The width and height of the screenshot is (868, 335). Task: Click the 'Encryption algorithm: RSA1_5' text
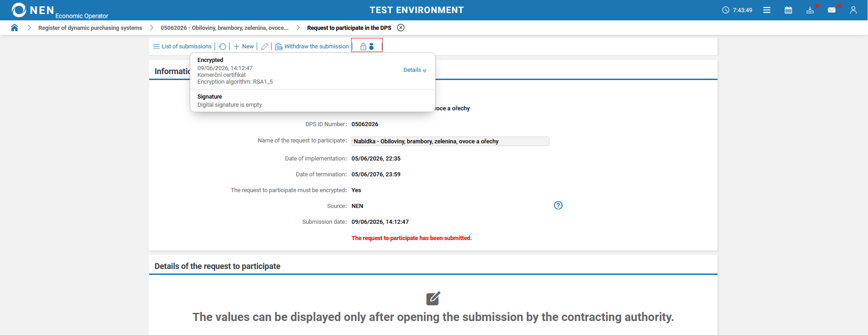pos(235,82)
